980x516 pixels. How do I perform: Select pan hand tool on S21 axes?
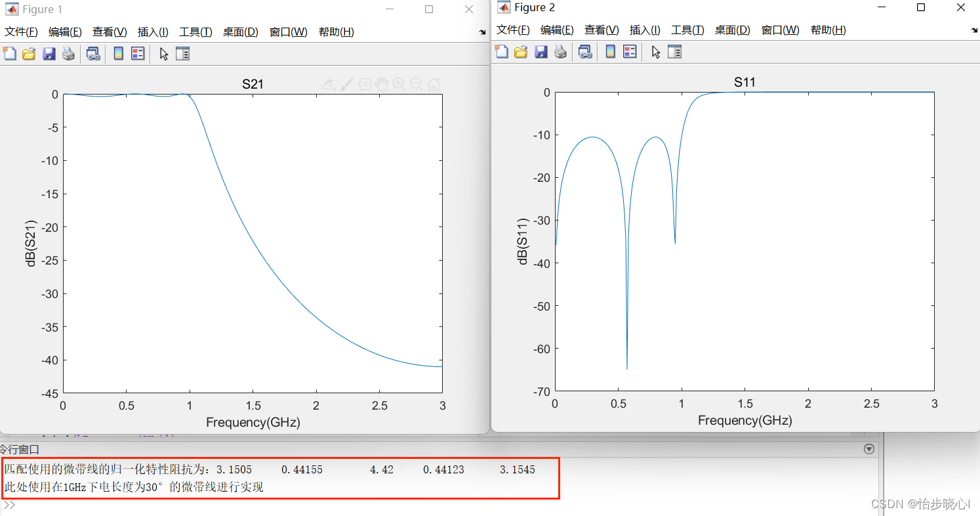click(x=382, y=84)
